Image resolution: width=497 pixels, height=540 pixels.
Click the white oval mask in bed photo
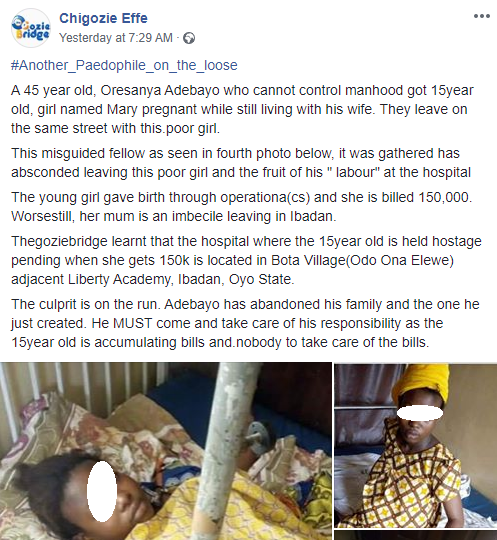pyautogui.click(x=102, y=490)
